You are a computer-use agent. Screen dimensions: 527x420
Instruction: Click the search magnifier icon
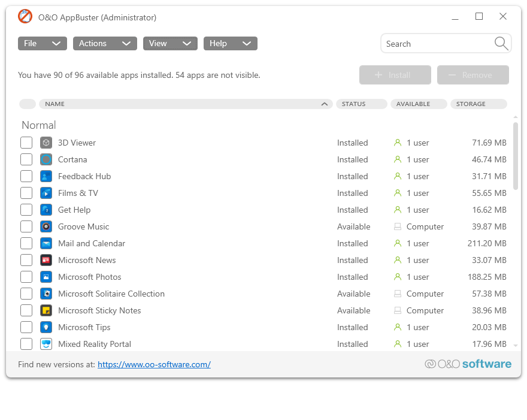[x=501, y=43]
